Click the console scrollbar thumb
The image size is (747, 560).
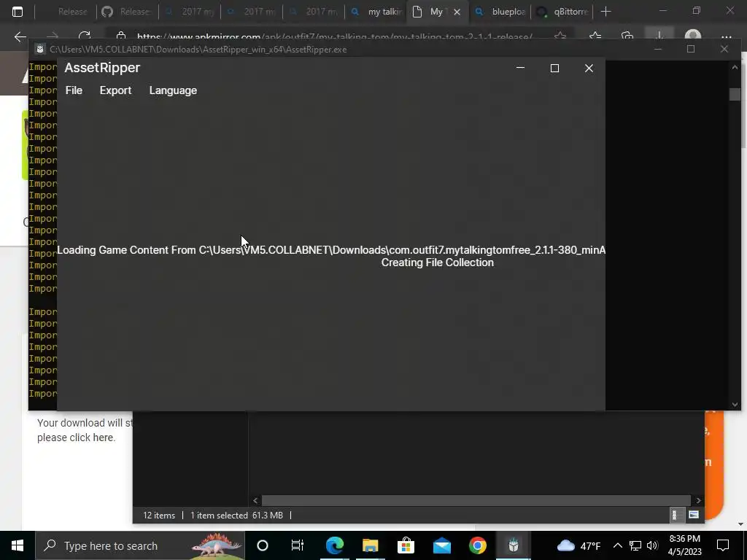coord(735,94)
